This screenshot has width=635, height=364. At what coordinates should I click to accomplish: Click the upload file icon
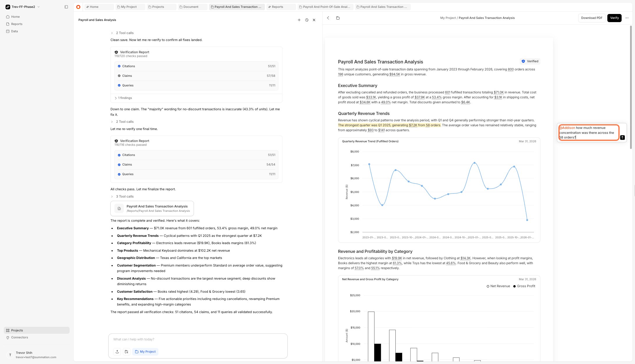tap(117, 351)
